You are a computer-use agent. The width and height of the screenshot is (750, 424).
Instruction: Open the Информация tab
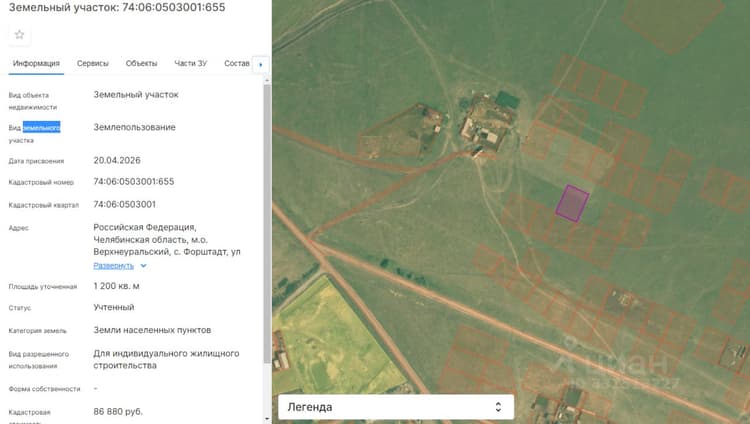coord(36,63)
